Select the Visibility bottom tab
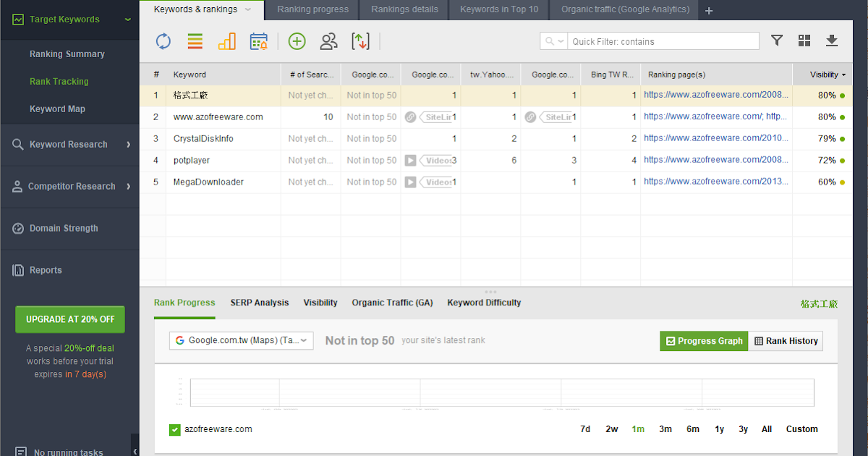The width and height of the screenshot is (868, 456). coord(320,303)
